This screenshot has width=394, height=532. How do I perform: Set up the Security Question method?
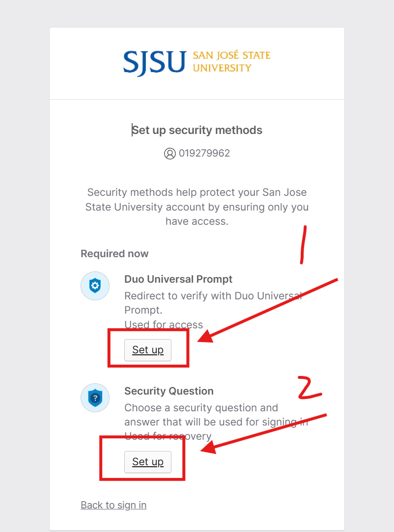[148, 462]
